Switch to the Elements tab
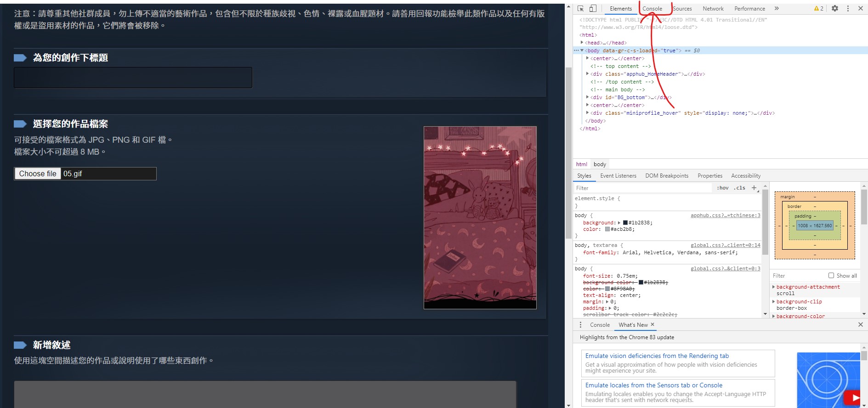Screen dimensions: 868x408 [x=621, y=9]
